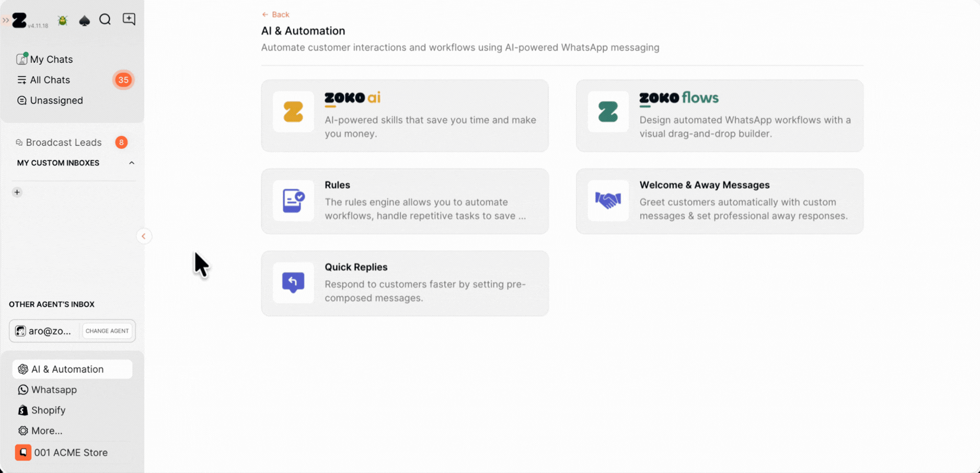Click the Broadcast Leads icon

click(x=19, y=143)
